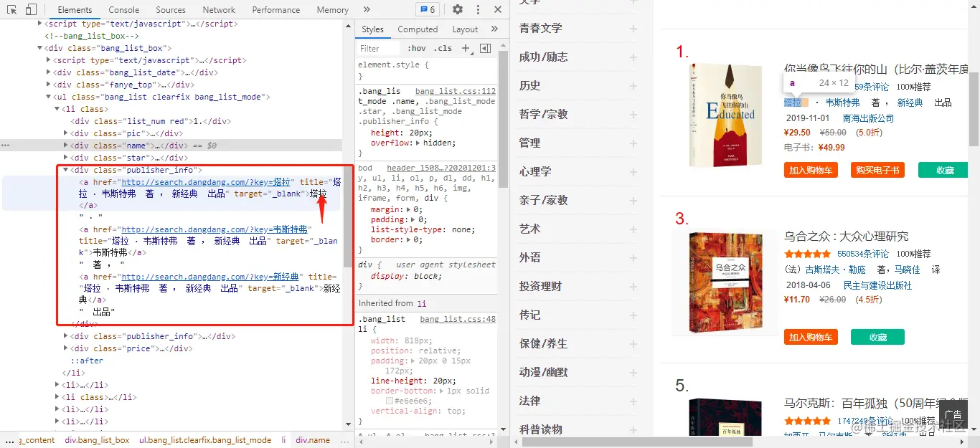
Task: Open the Performance tab
Action: (276, 10)
